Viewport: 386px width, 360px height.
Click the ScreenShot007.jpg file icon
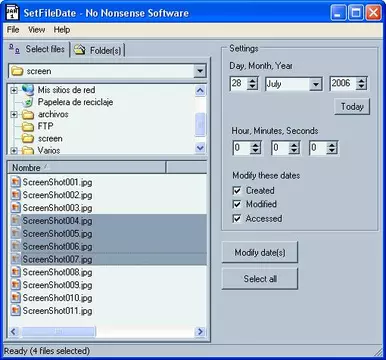[x=15, y=259]
